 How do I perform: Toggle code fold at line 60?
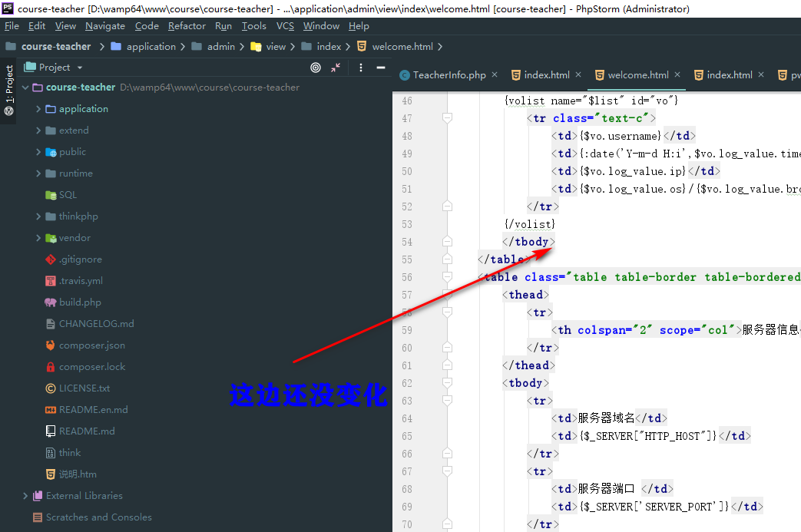(x=447, y=348)
